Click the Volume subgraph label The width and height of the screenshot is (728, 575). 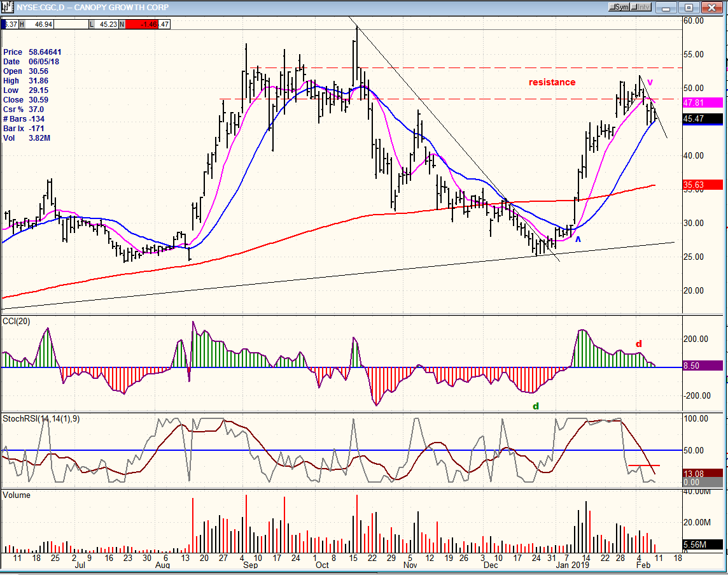17,495
